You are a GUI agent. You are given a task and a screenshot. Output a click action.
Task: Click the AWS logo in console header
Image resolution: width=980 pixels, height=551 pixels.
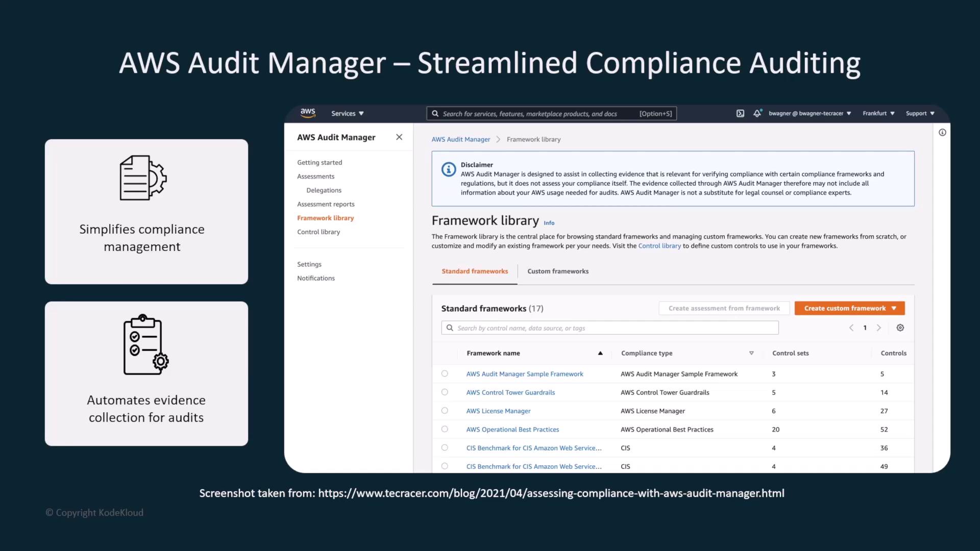[308, 113]
